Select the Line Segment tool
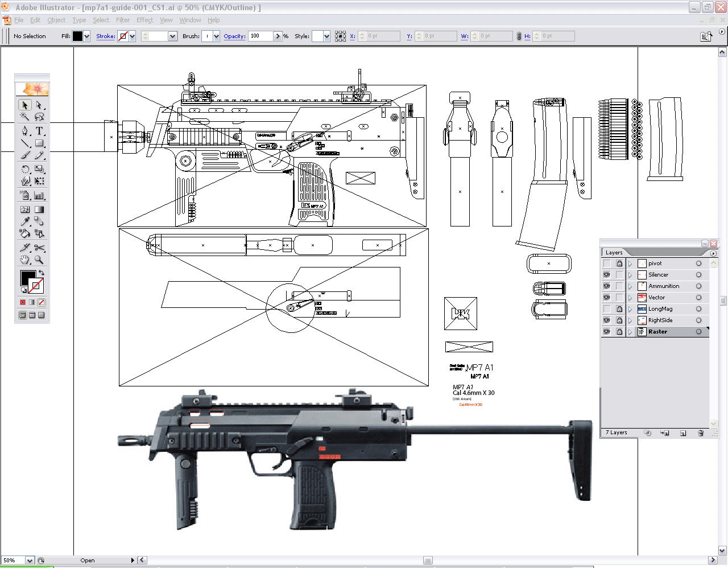728x568 pixels. [25, 143]
